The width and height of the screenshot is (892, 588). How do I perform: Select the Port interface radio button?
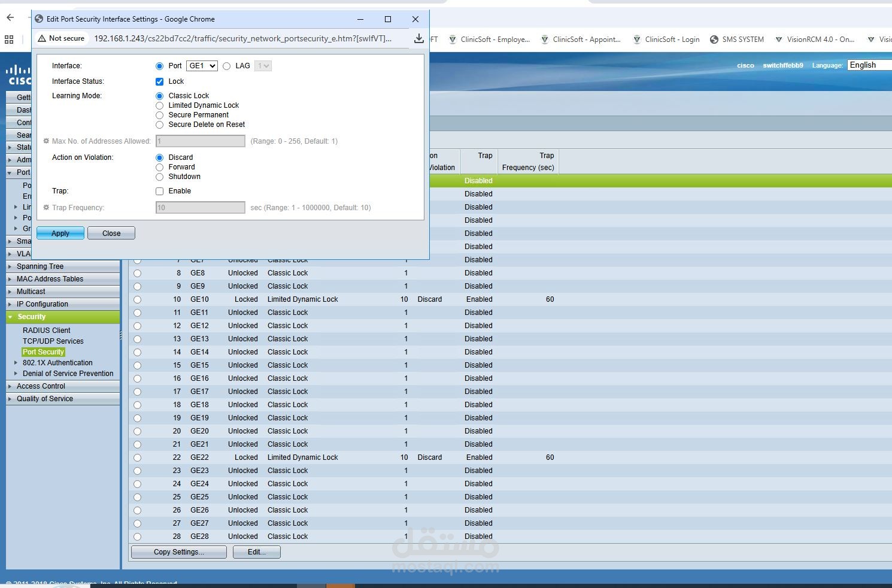click(x=159, y=66)
